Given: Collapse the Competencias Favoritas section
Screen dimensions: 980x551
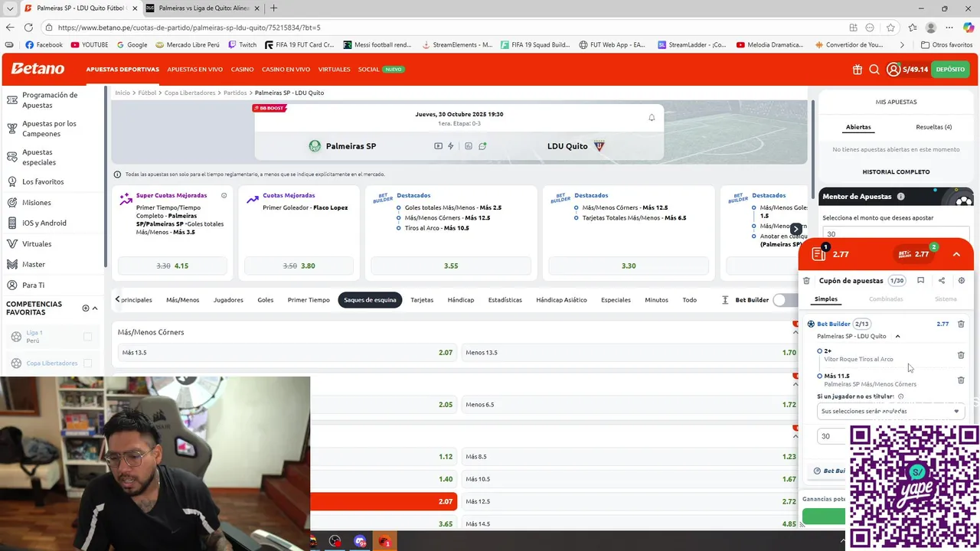Looking at the screenshot, I should click(95, 308).
